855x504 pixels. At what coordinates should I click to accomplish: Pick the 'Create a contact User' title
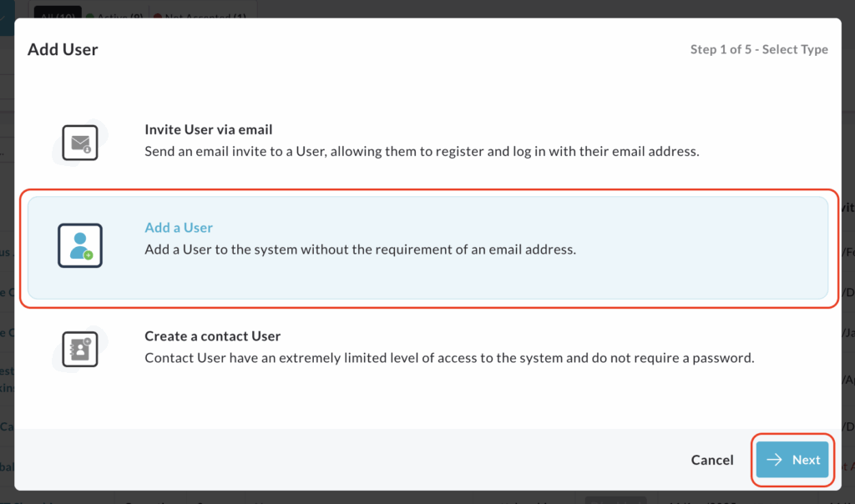(213, 336)
